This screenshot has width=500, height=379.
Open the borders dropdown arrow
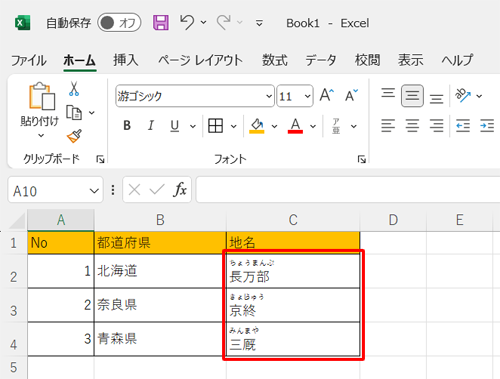[234, 126]
